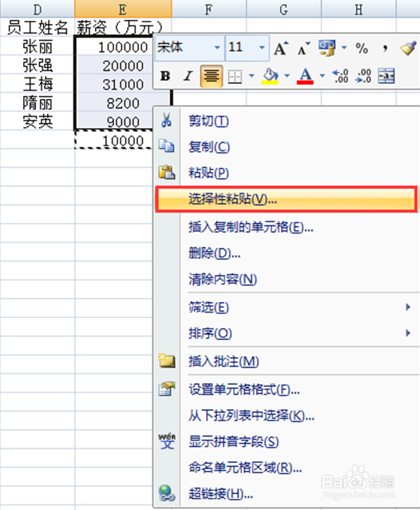Select copied cell with value 10000
The image size is (420, 510).
pos(114,140)
